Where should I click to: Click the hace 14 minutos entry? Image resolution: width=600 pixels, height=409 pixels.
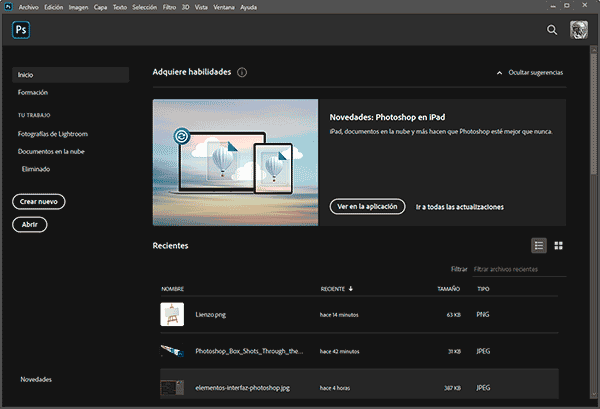(x=339, y=315)
